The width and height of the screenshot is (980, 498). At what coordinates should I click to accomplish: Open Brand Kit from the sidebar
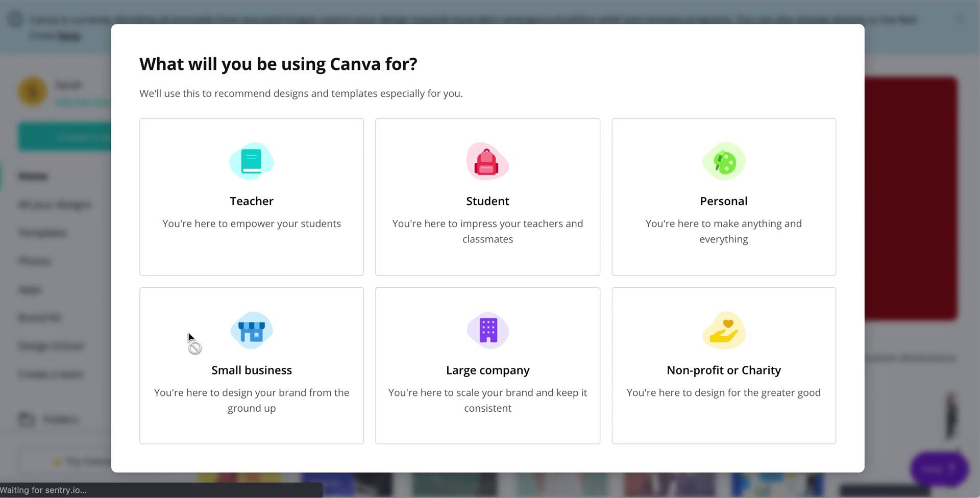(40, 317)
